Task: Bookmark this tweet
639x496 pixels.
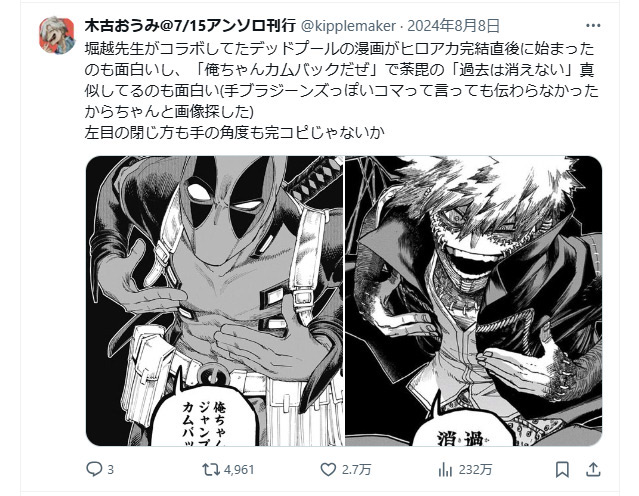Action: [562, 470]
